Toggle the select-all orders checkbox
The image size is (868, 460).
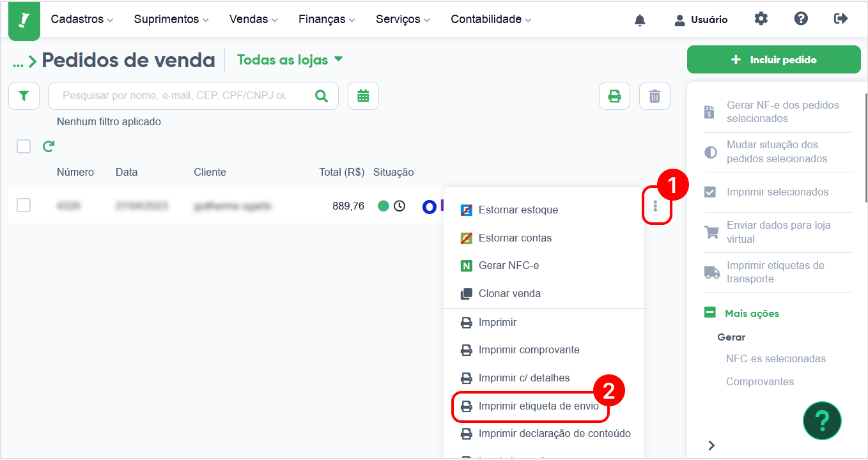click(x=24, y=146)
